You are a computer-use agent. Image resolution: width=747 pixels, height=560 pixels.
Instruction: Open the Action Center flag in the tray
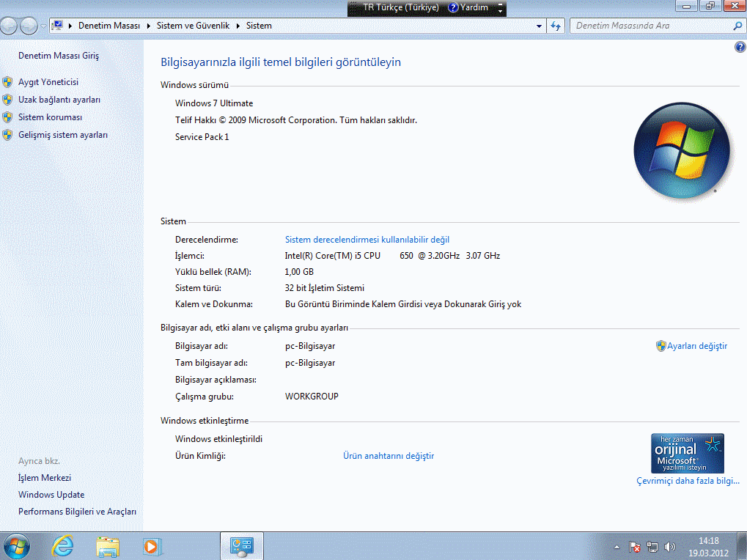coord(635,547)
